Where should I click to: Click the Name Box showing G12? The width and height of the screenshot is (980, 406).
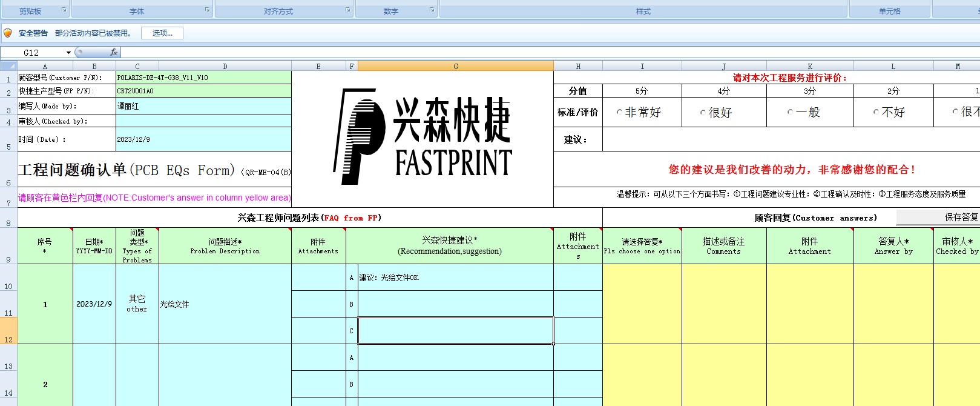coord(33,53)
